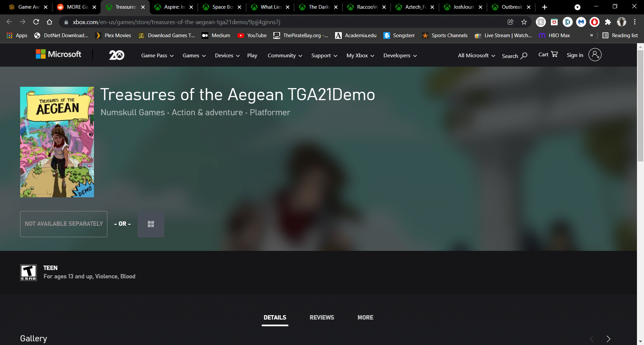Click the ESRB Teen rating icon
644x345 pixels.
click(x=29, y=273)
